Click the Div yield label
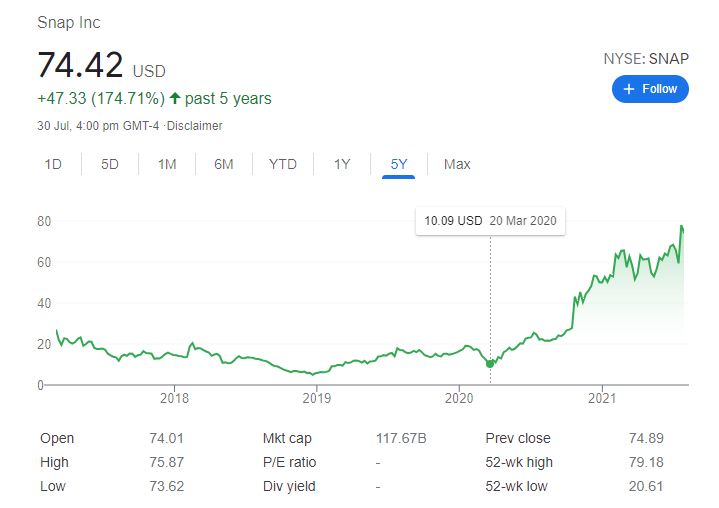Viewport: 719px width, 508px height. click(289, 486)
